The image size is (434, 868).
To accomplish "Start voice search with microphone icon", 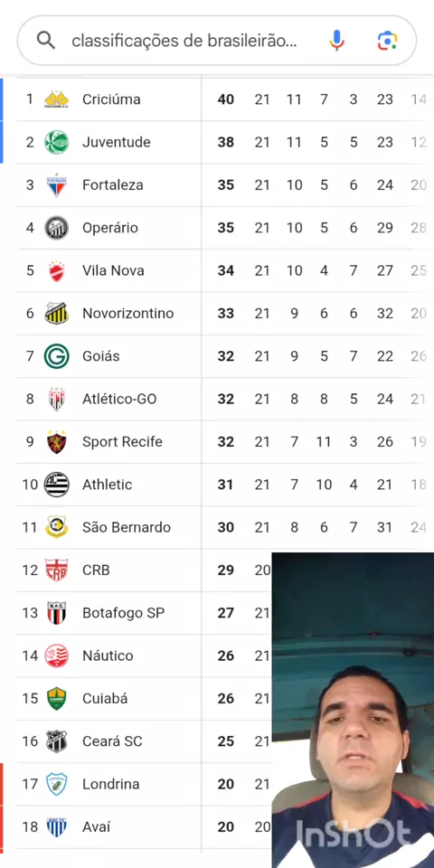I will (x=336, y=41).
